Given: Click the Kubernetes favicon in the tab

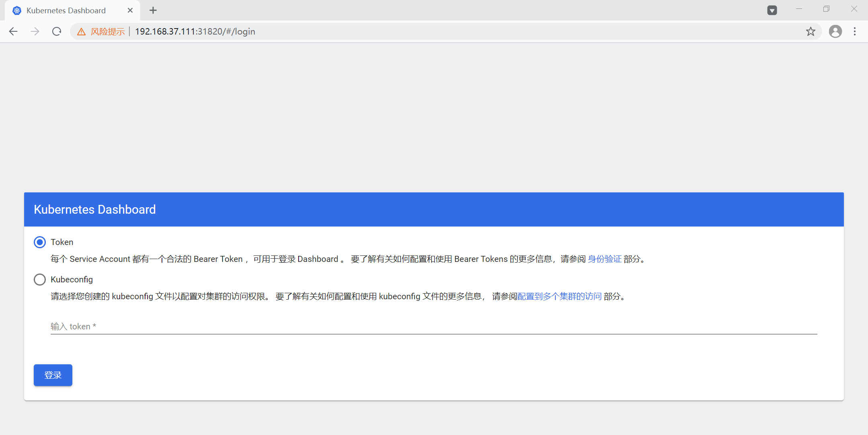Looking at the screenshot, I should point(17,10).
